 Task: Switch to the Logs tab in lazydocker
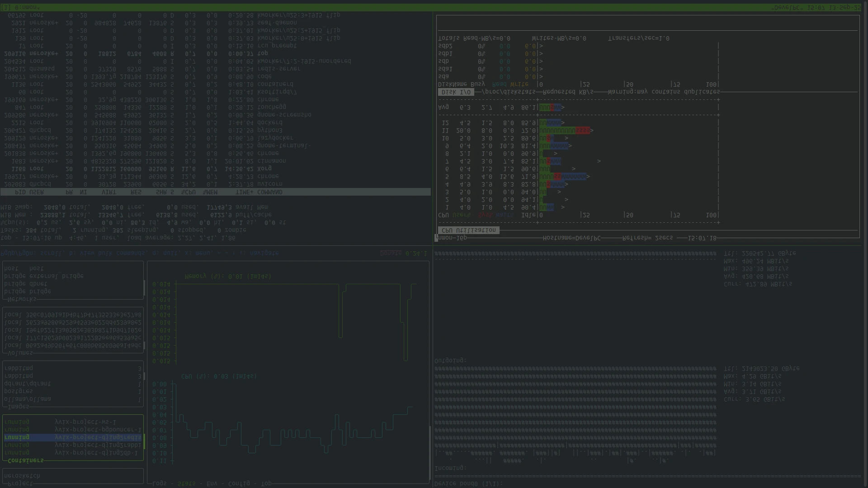(x=160, y=483)
